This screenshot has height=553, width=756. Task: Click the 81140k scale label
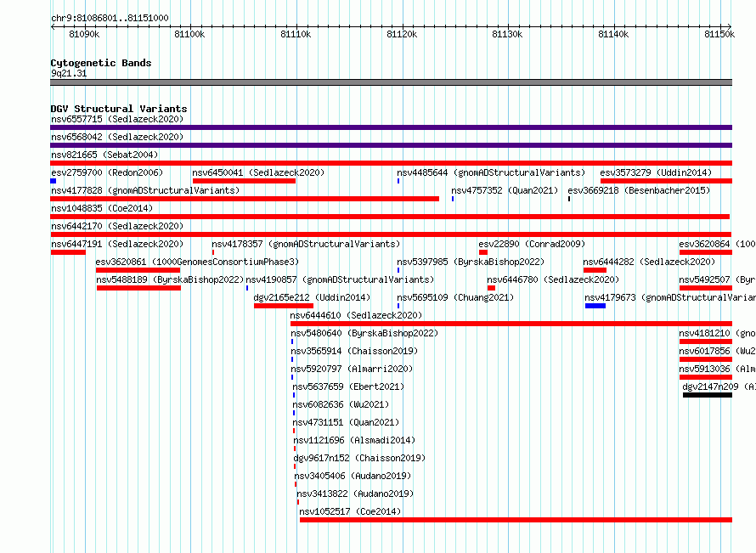tap(613, 34)
